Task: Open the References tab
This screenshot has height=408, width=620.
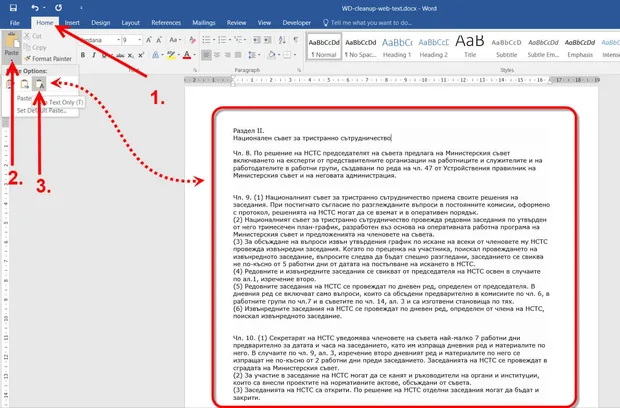Action: [x=166, y=23]
